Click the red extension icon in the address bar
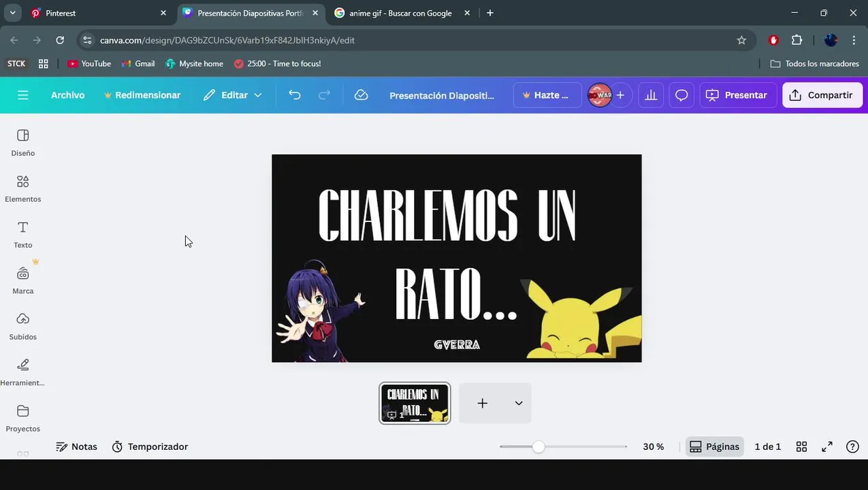Image resolution: width=868 pixels, height=490 pixels. [773, 40]
